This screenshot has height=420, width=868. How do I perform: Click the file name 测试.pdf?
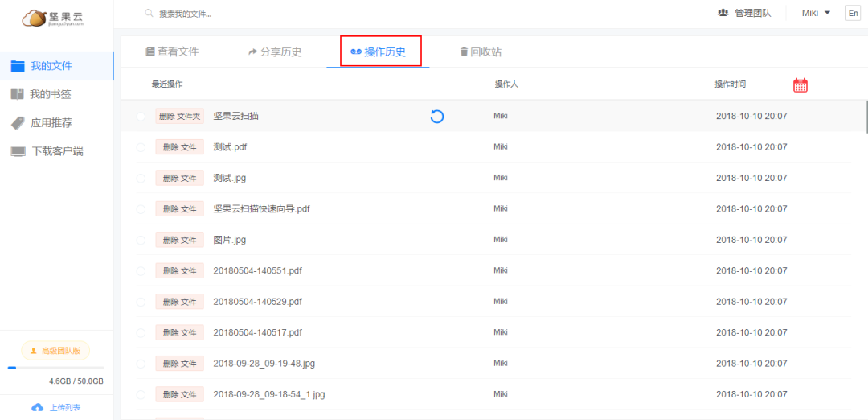230,147
